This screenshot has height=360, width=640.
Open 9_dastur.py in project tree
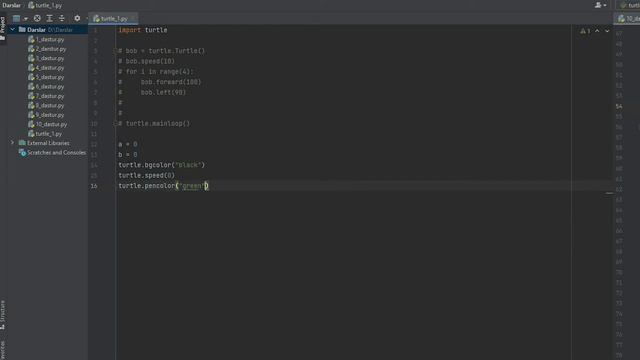(46, 115)
